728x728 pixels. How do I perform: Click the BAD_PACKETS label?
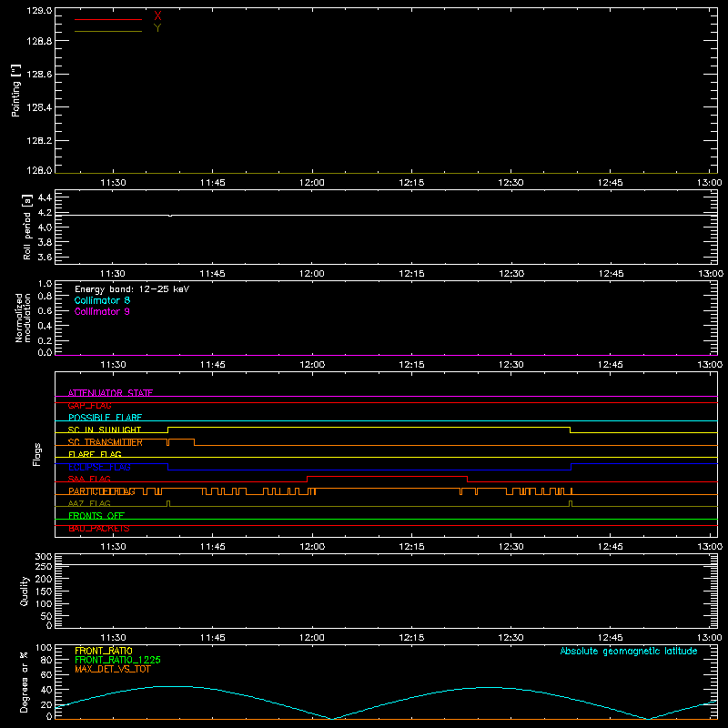tap(99, 529)
